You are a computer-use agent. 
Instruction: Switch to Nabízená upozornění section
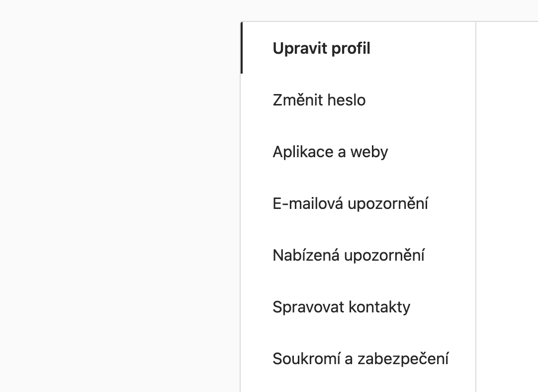[x=349, y=255]
